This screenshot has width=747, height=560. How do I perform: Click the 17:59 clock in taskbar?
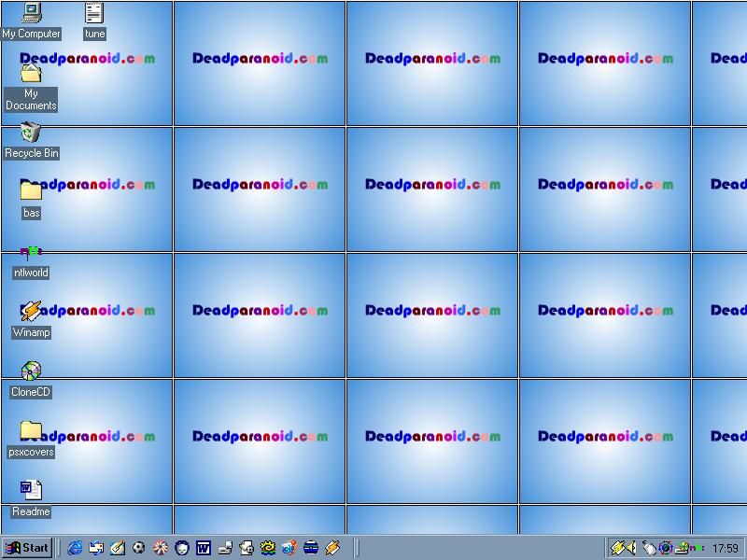point(725,549)
